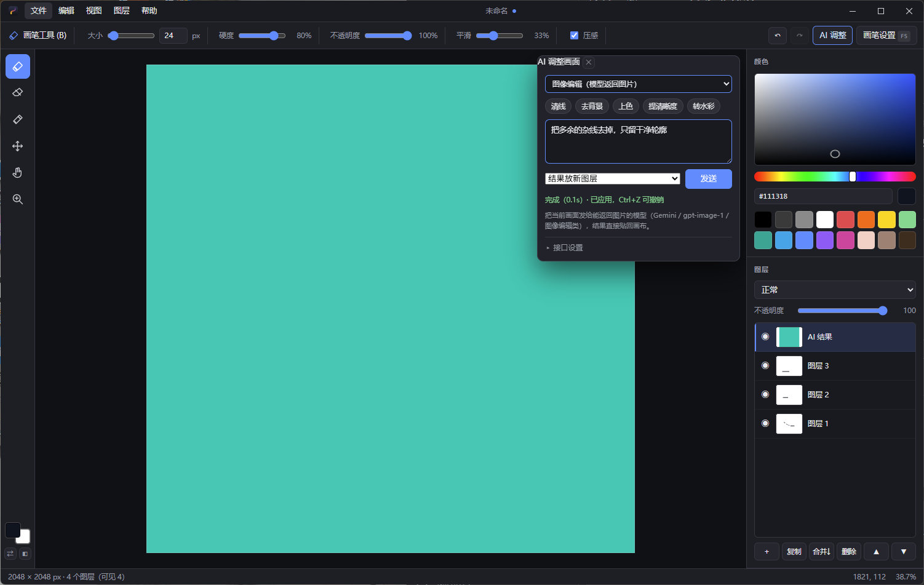
Task: Open the 编辑 menu
Action: (66, 10)
